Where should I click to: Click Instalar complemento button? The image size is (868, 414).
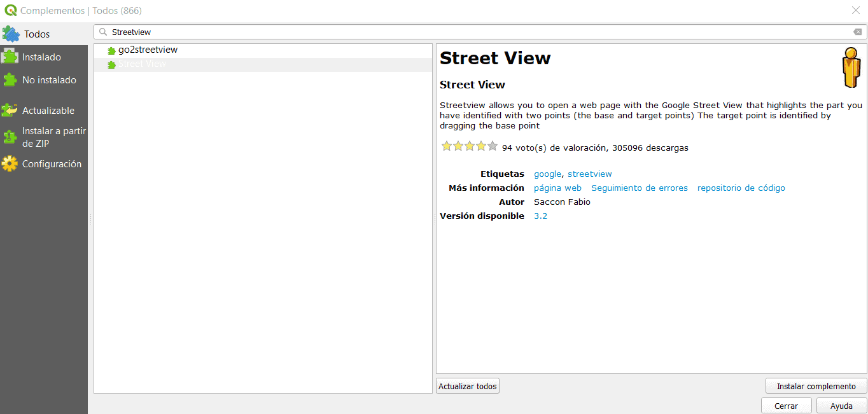[816, 386]
